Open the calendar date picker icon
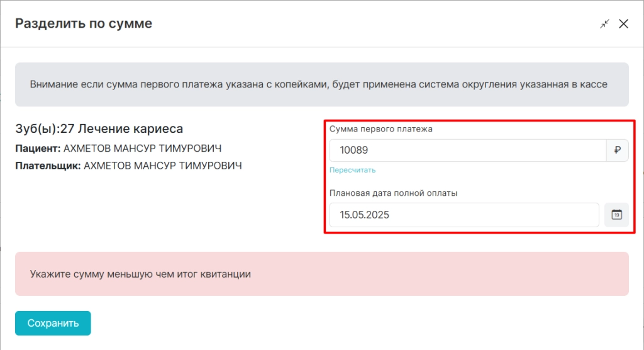 (616, 215)
